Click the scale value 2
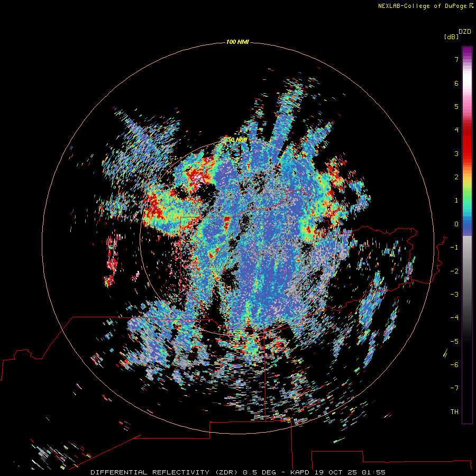476x476 pixels. 456,177
